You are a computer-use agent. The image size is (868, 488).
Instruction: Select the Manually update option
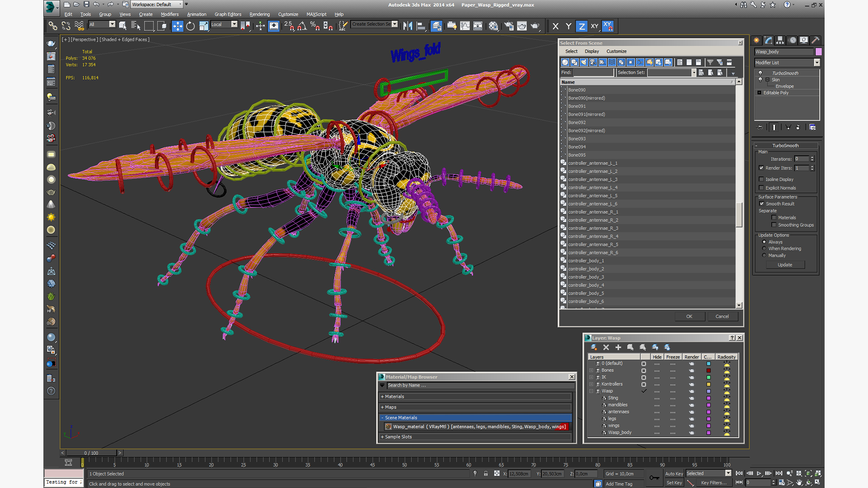pos(764,255)
